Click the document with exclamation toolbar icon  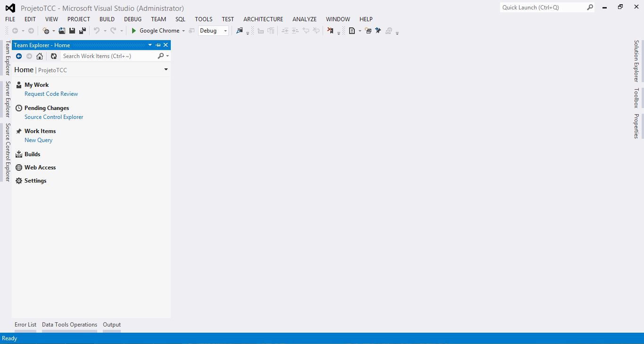point(352,31)
